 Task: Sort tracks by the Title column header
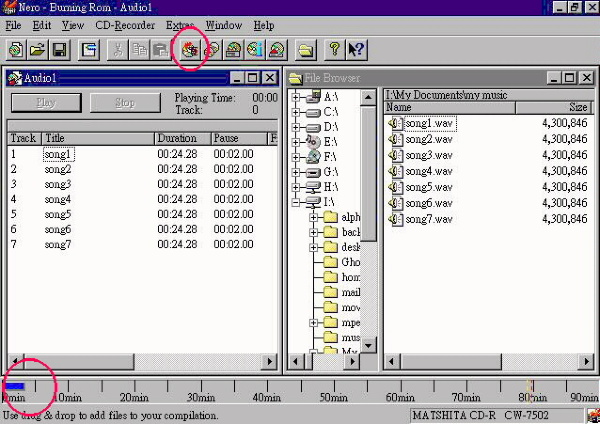click(x=98, y=138)
